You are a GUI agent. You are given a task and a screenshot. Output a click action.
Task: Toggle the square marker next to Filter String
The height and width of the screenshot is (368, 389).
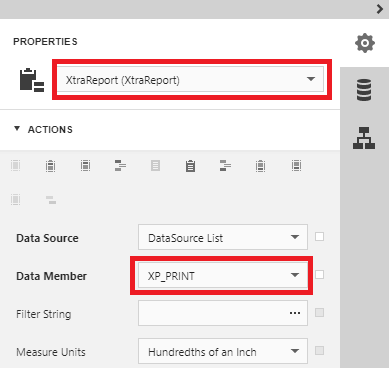[319, 313]
